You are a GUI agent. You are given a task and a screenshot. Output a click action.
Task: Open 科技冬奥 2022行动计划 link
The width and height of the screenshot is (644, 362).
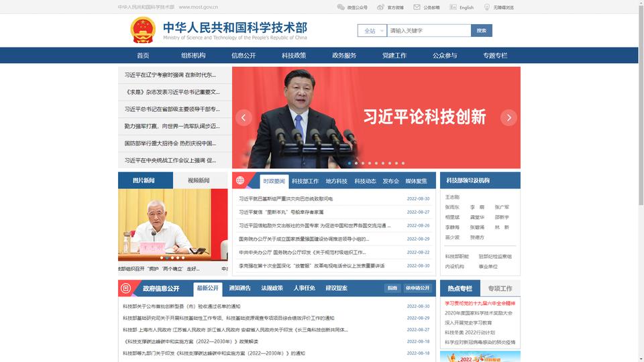tap(470, 333)
